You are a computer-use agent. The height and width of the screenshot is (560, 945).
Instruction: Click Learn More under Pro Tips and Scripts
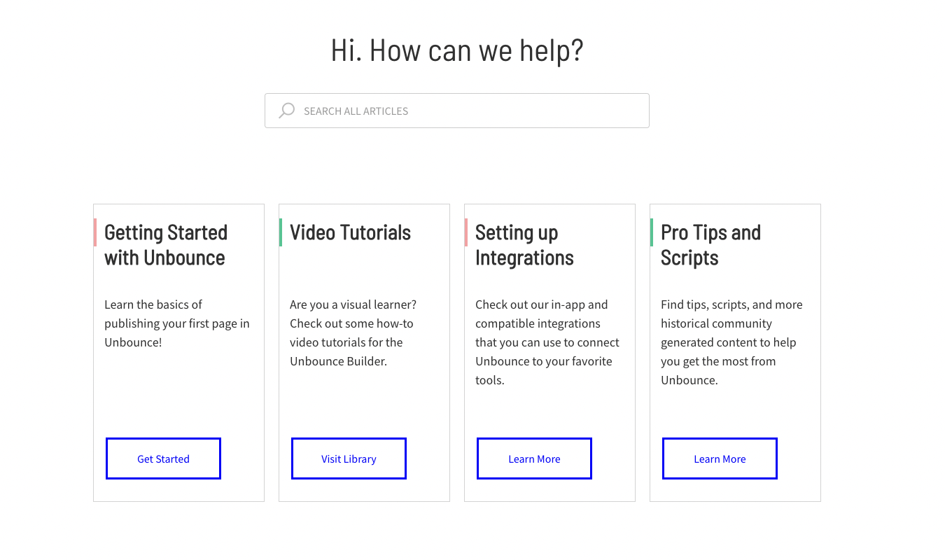coord(720,458)
